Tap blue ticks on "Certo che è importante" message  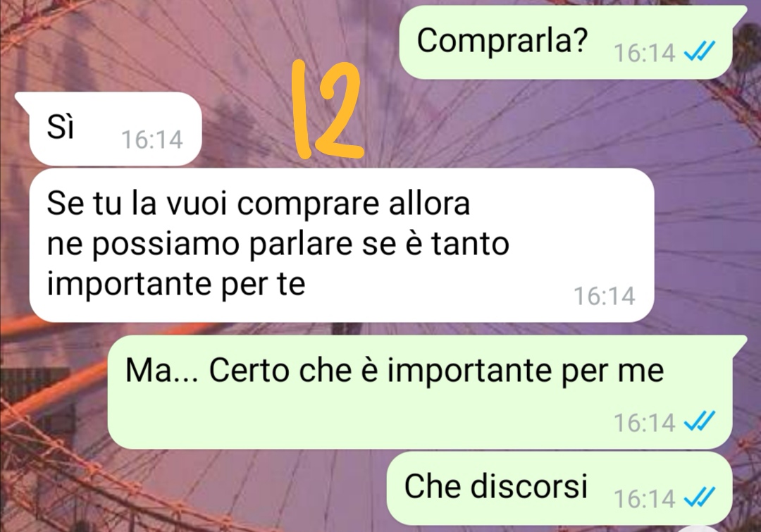[x=700, y=421]
